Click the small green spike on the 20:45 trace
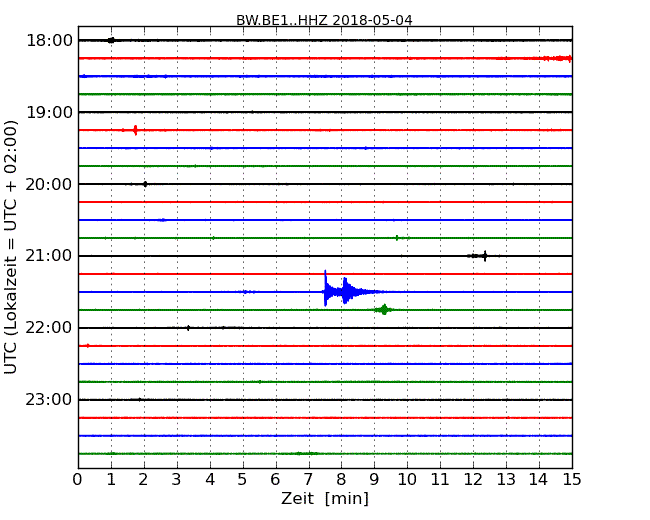Screen dimensions: 650x520 pos(397,238)
